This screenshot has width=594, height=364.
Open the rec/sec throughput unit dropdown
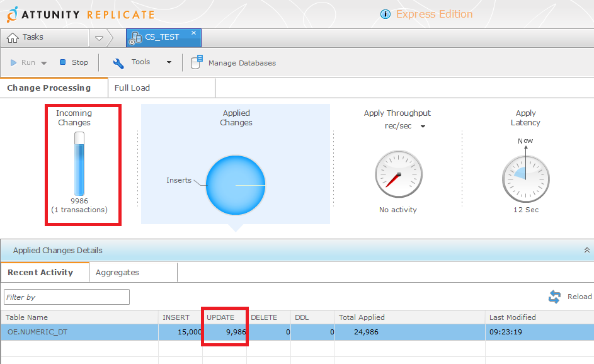coord(423,127)
